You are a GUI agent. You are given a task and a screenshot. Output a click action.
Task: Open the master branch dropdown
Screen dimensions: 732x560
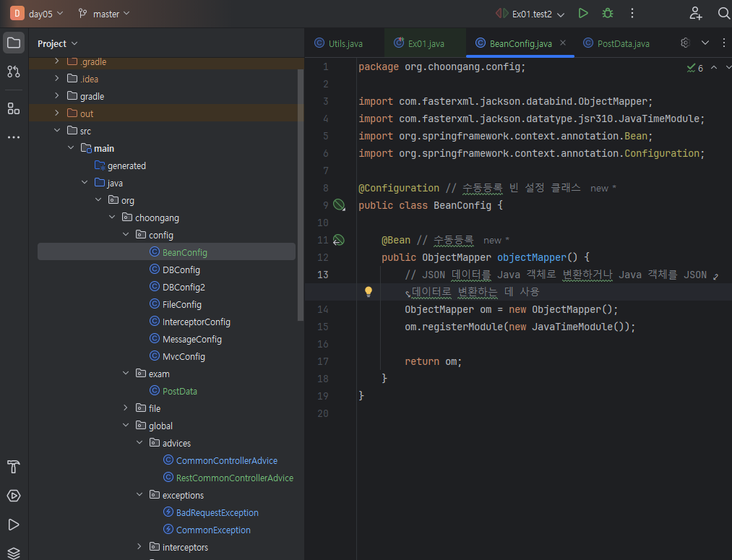pos(105,14)
